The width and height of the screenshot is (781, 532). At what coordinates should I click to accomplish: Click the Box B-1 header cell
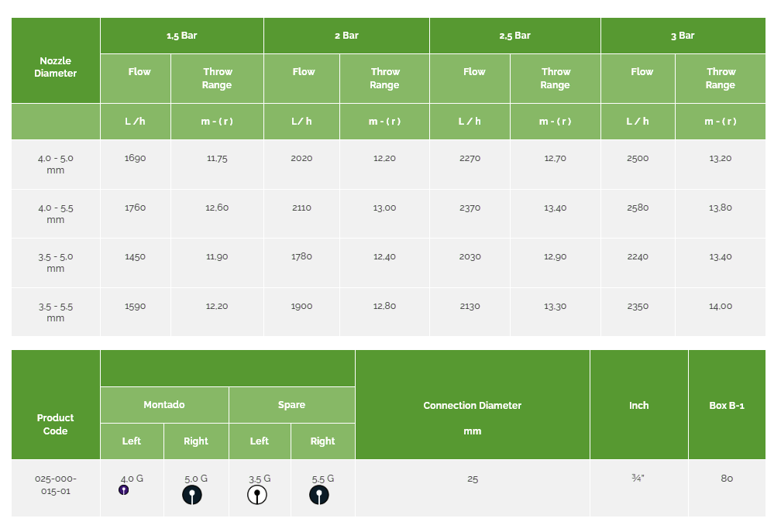[727, 404]
